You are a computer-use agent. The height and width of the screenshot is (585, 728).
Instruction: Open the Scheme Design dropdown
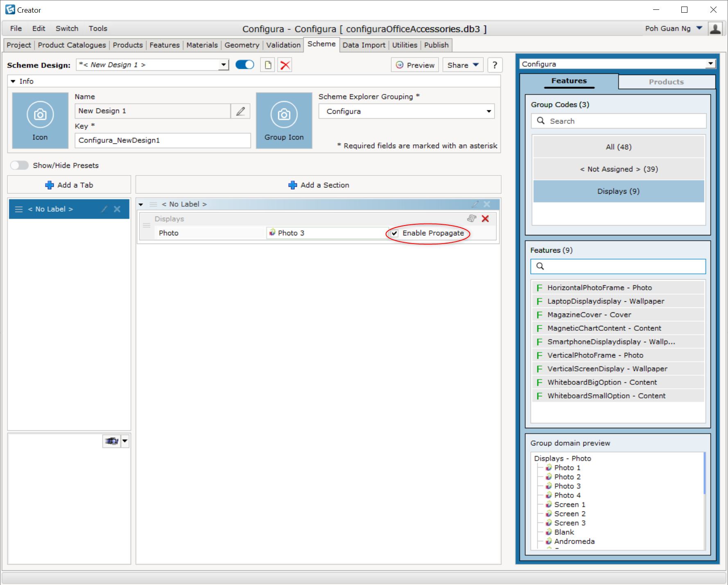(x=224, y=65)
